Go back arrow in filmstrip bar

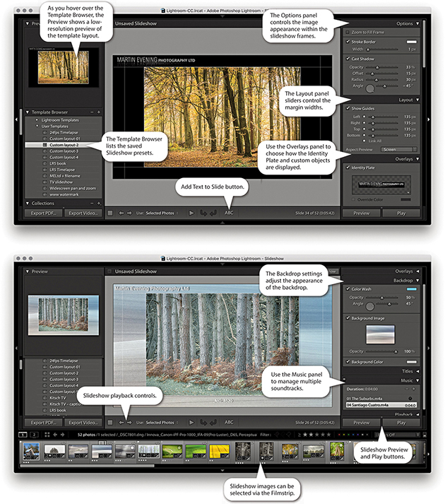click(55, 435)
